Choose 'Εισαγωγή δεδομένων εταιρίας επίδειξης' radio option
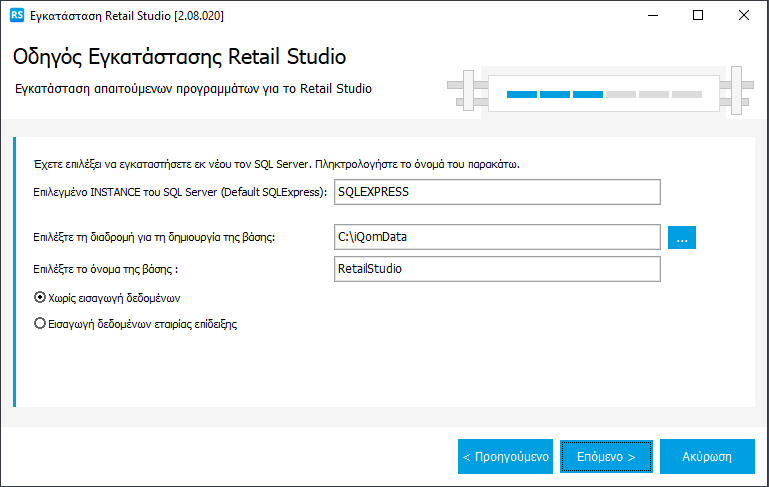This screenshot has height=487, width=769. pyautogui.click(x=40, y=323)
